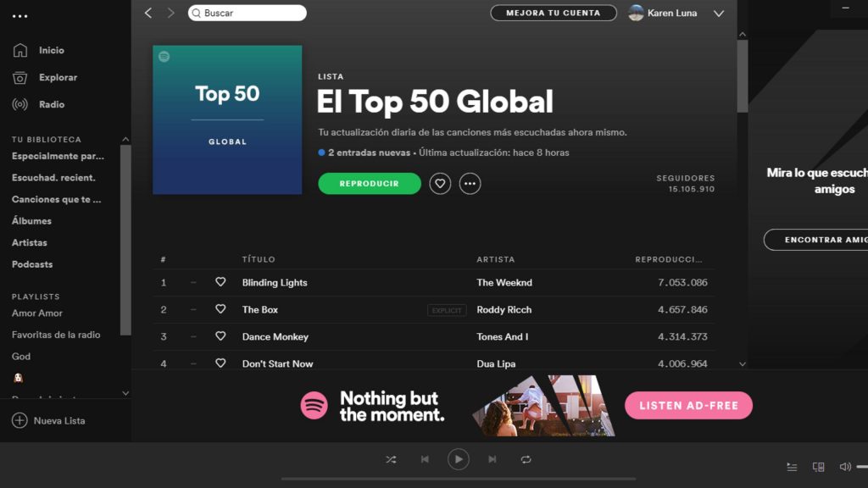Navigate forward with the right arrow

170,13
